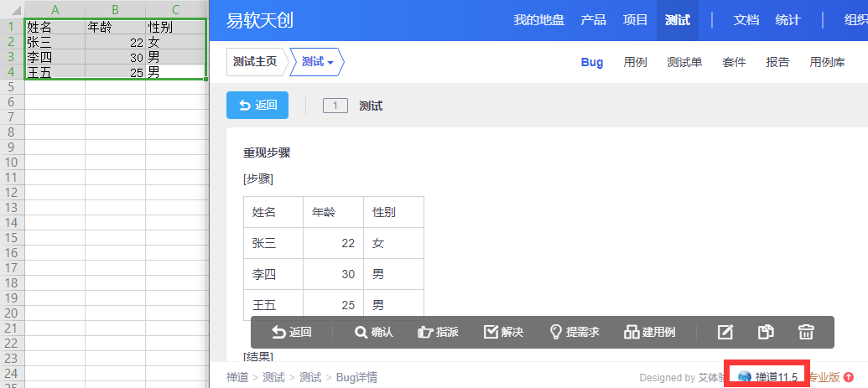Click the 重现步骤 heading
This screenshot has width=868, height=388.
coord(267,153)
